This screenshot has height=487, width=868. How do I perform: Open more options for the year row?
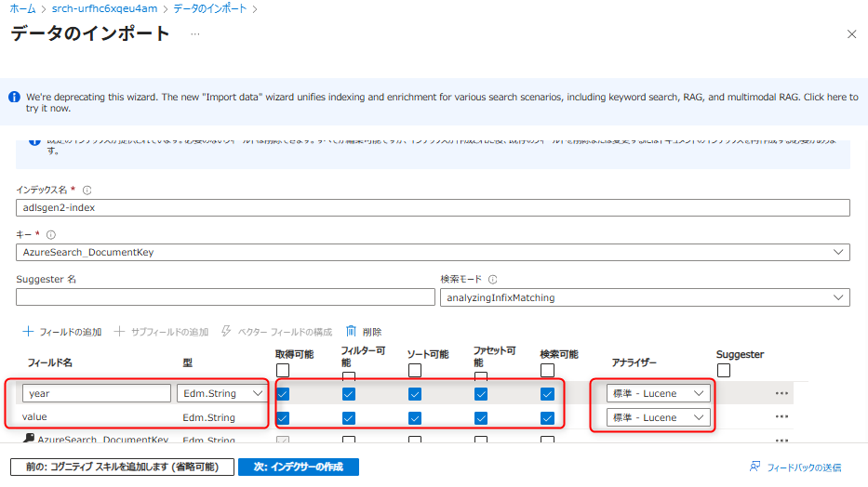pyautogui.click(x=781, y=393)
